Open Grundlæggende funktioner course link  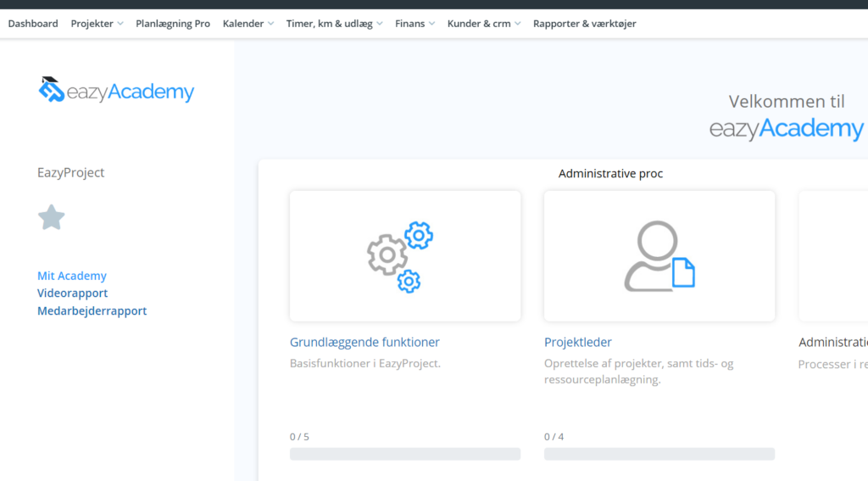click(x=364, y=342)
